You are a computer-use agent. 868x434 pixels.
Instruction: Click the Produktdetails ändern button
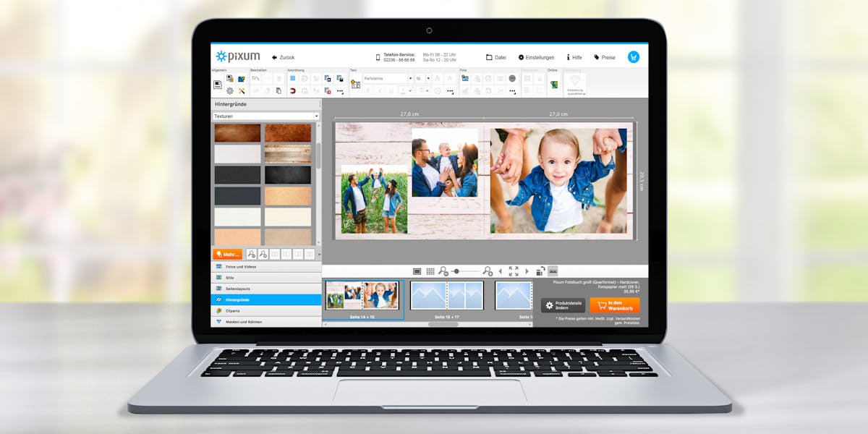click(563, 305)
